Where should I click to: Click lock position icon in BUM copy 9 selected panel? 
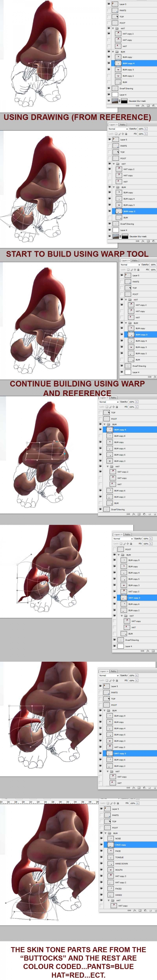(x=114, y=407)
